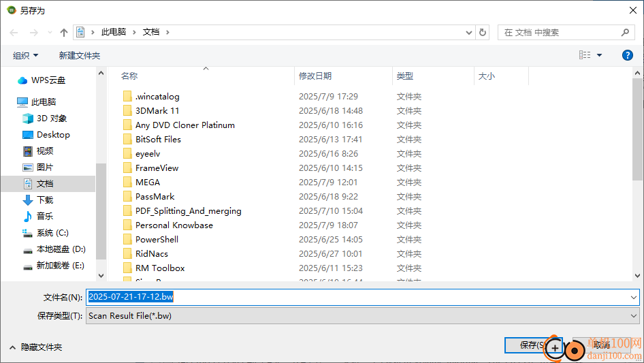Click the search magnifier icon
Image resolution: width=644 pixels, height=363 pixels.
coord(625,32)
